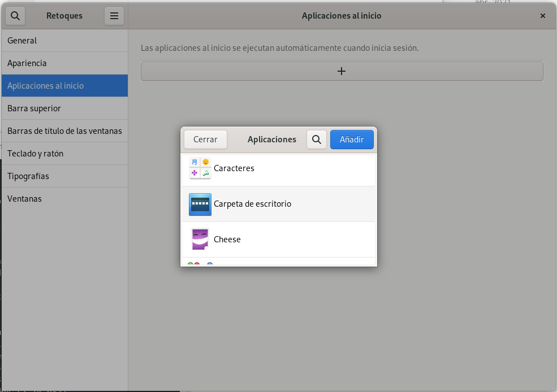Open the hamburger menu in Retoques
Viewport: 557px width, 392px height.
click(114, 16)
